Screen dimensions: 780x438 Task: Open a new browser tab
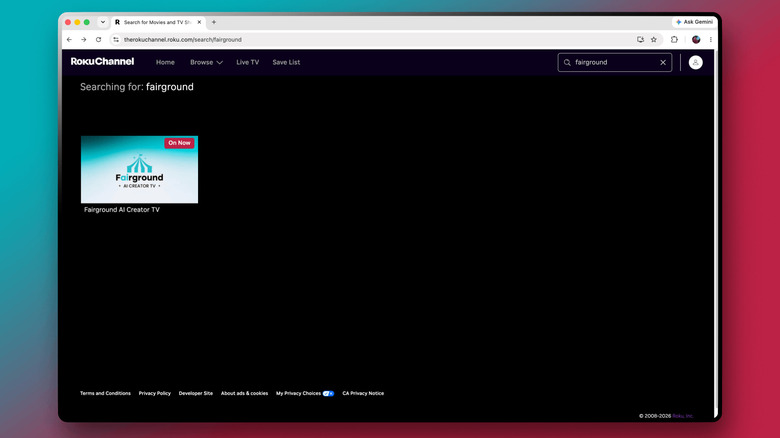pyautogui.click(x=214, y=22)
